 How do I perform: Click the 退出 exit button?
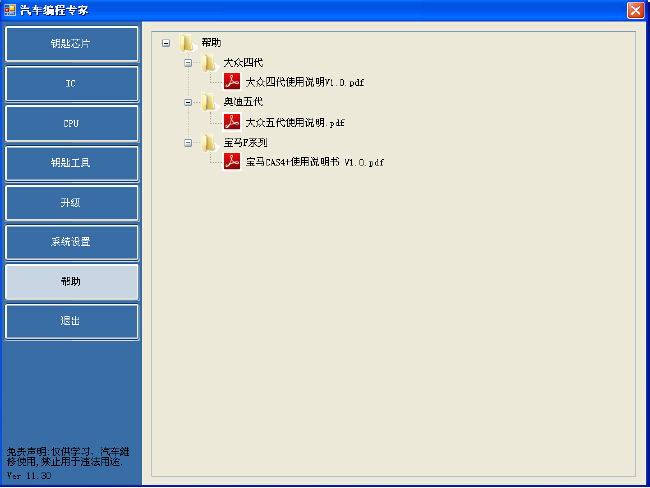click(x=72, y=321)
